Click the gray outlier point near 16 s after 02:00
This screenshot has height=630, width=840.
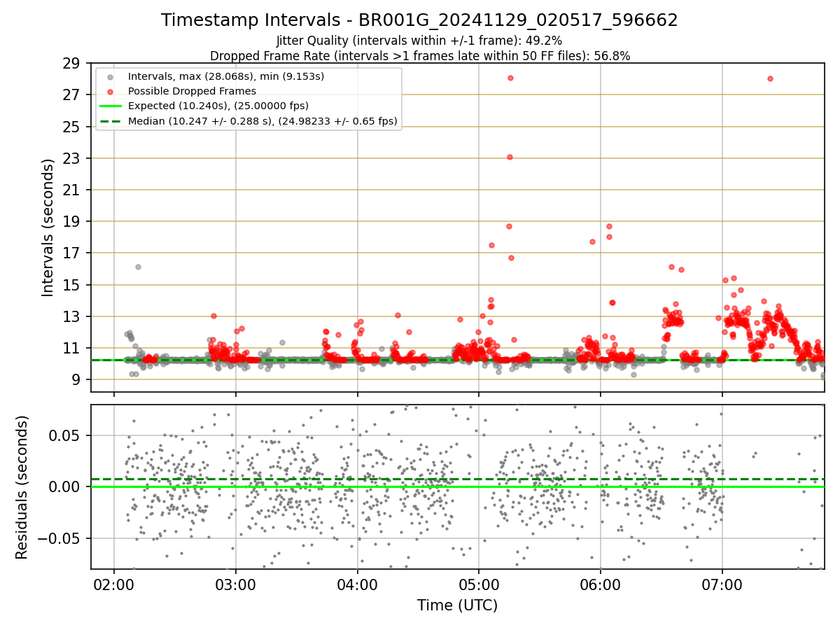[x=138, y=267]
